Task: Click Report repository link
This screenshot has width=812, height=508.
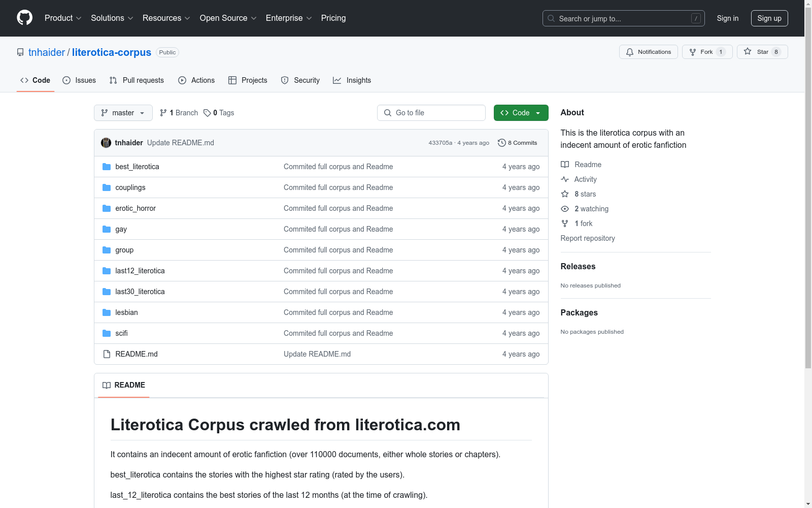Action: (x=588, y=238)
